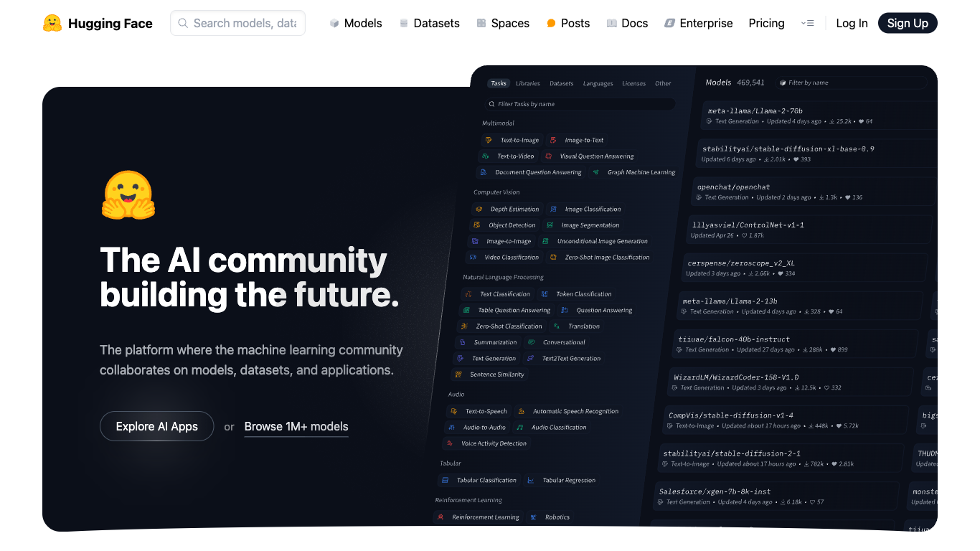This screenshot has width=980, height=551.
Task: Select the Audio Classification chip
Action: (x=552, y=427)
